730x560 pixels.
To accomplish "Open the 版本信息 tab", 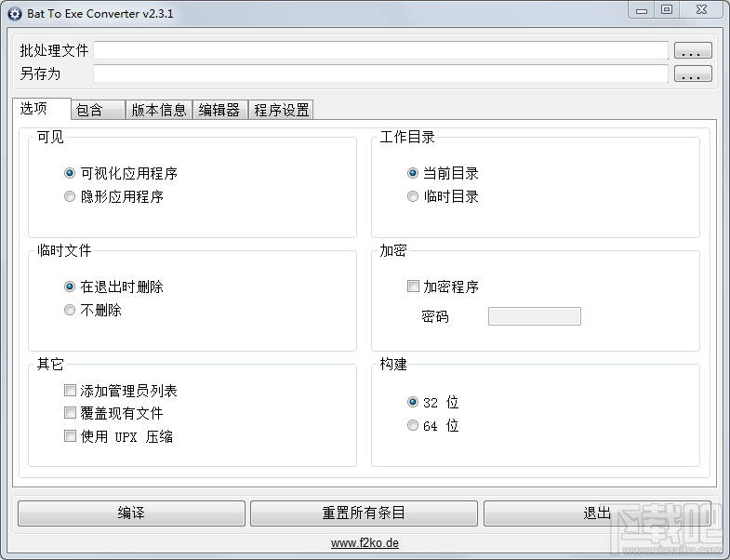I will coord(159,110).
